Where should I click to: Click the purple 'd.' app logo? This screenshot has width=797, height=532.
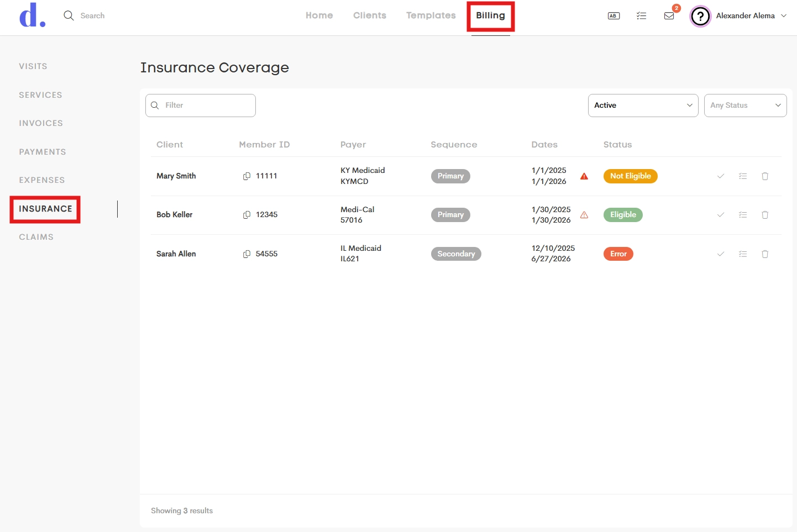pos(32,15)
